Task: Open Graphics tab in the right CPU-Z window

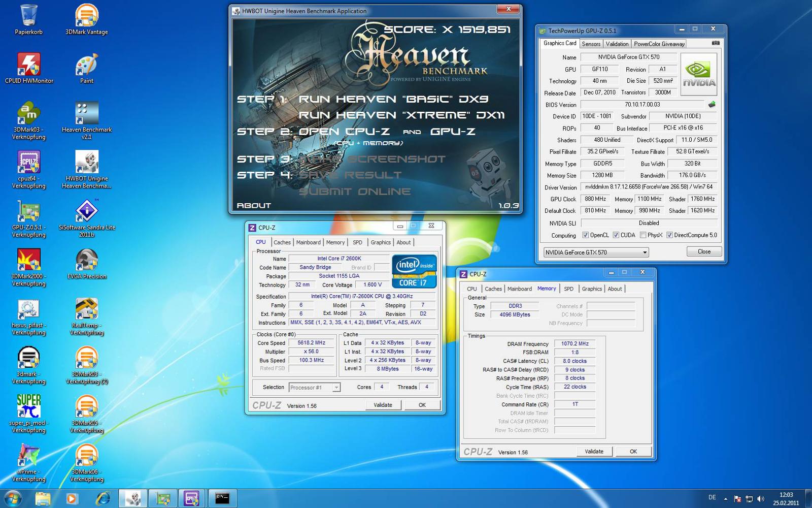Action: tap(592, 289)
